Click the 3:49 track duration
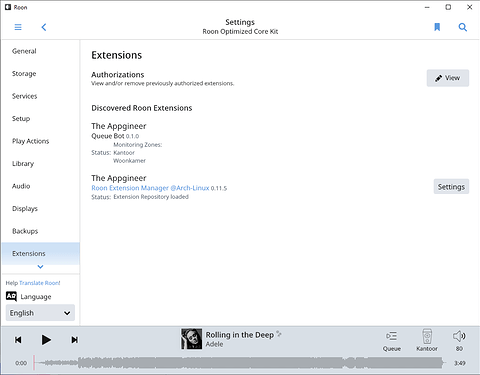 (460, 363)
